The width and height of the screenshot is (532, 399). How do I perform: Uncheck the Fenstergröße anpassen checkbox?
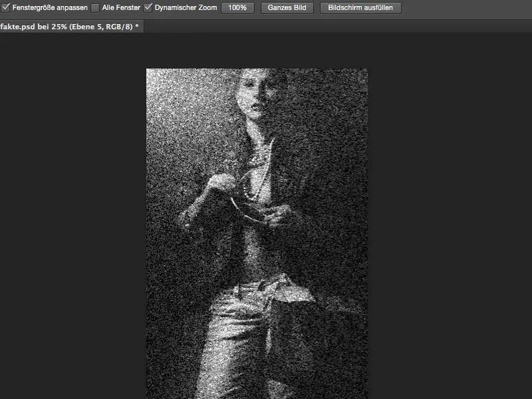5,7
